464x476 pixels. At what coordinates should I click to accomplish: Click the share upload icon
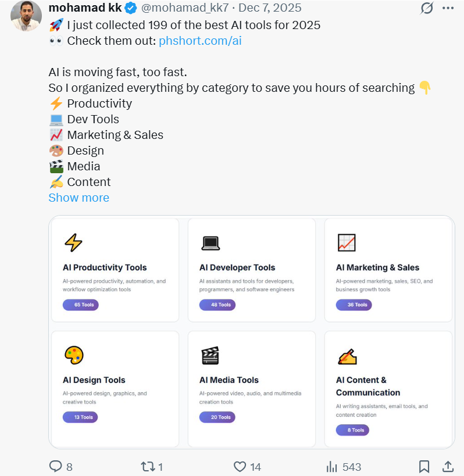(448, 466)
